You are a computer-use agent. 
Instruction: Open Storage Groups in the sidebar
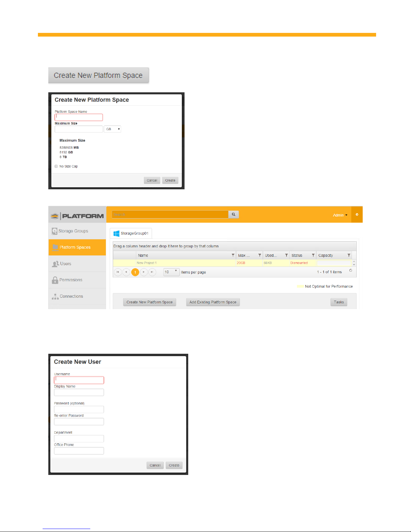pos(73,231)
